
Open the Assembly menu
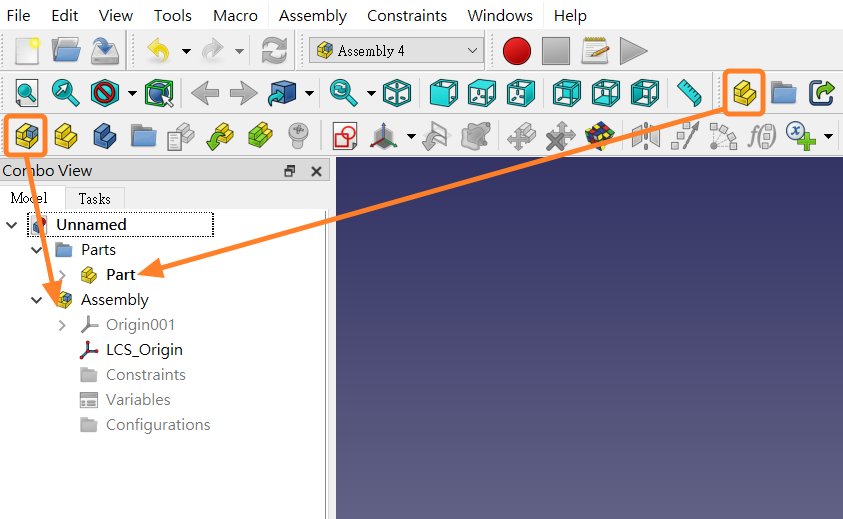click(312, 16)
